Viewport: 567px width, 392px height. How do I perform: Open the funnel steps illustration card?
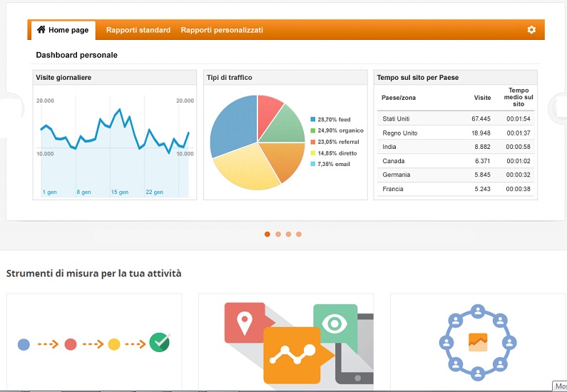coord(94,342)
